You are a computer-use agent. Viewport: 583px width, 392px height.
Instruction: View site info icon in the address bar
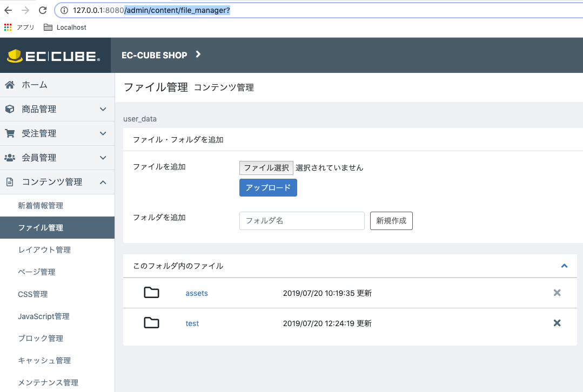pyautogui.click(x=64, y=10)
